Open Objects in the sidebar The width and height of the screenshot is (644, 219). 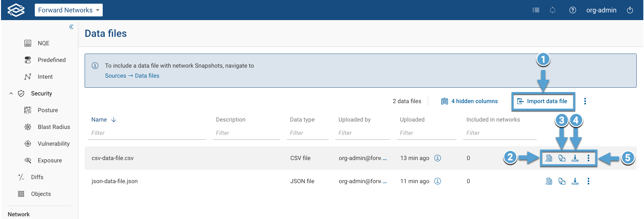pyautogui.click(x=41, y=194)
